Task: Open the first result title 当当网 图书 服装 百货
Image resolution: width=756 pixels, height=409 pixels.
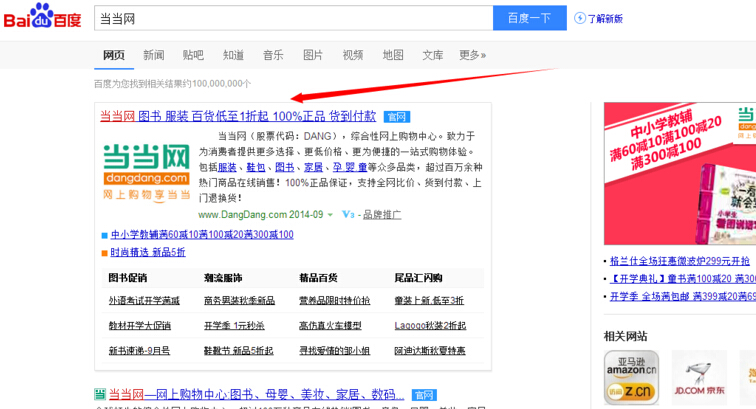Action: tap(238, 116)
